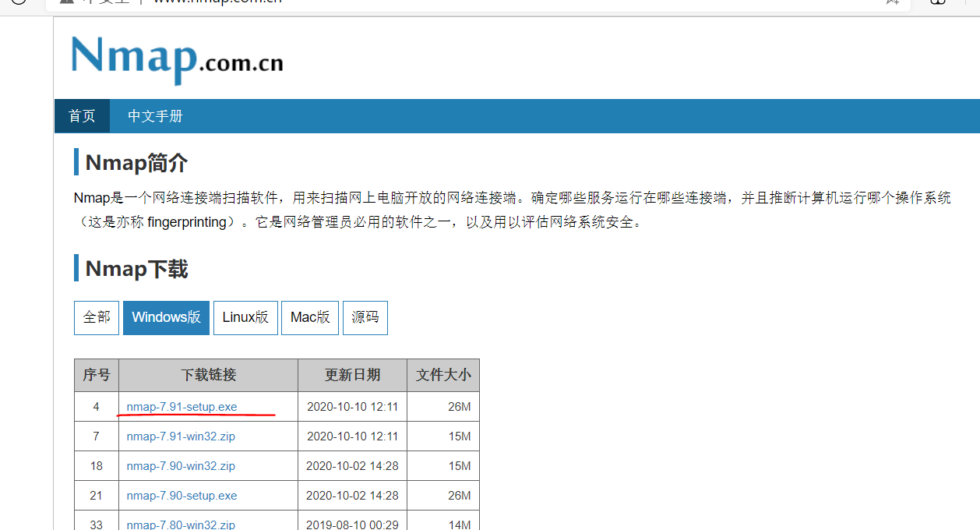Click the date cell of nmap-7.90-setup.exe
Image resolution: width=980 pixels, height=530 pixels.
(352, 496)
